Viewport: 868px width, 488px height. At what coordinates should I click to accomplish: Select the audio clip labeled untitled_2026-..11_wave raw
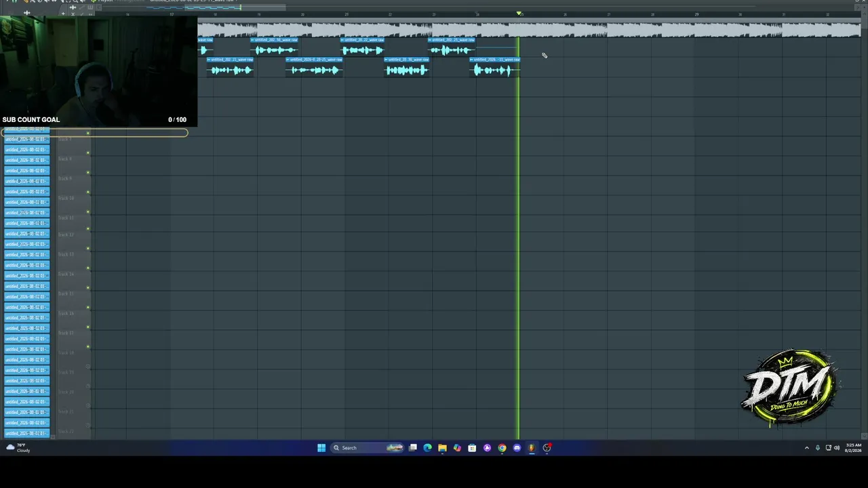point(494,66)
